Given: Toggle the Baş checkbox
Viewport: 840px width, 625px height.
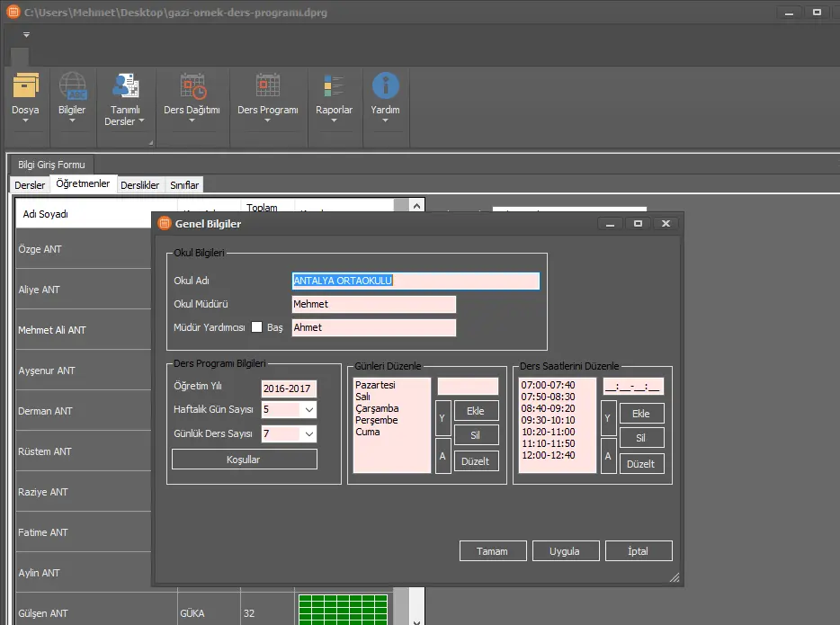Looking at the screenshot, I should (x=256, y=327).
